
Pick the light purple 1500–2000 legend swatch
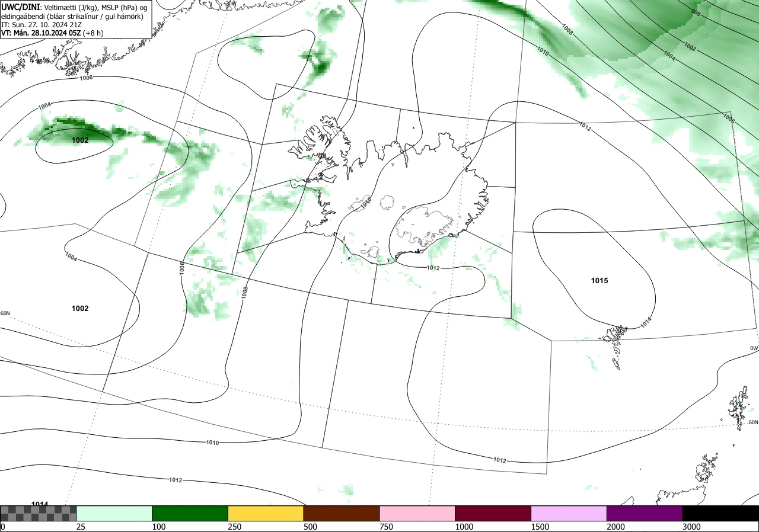click(x=569, y=513)
